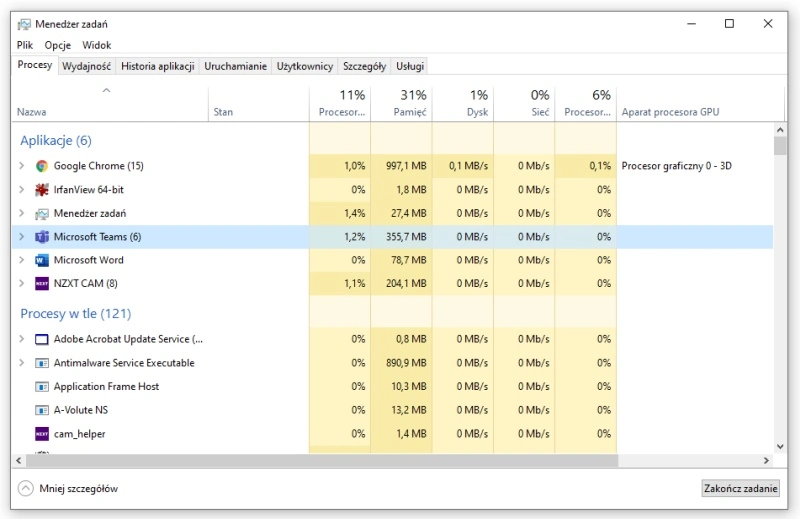The image size is (800, 519).
Task: Sort processes by Pamięć column header
Action: (400, 103)
